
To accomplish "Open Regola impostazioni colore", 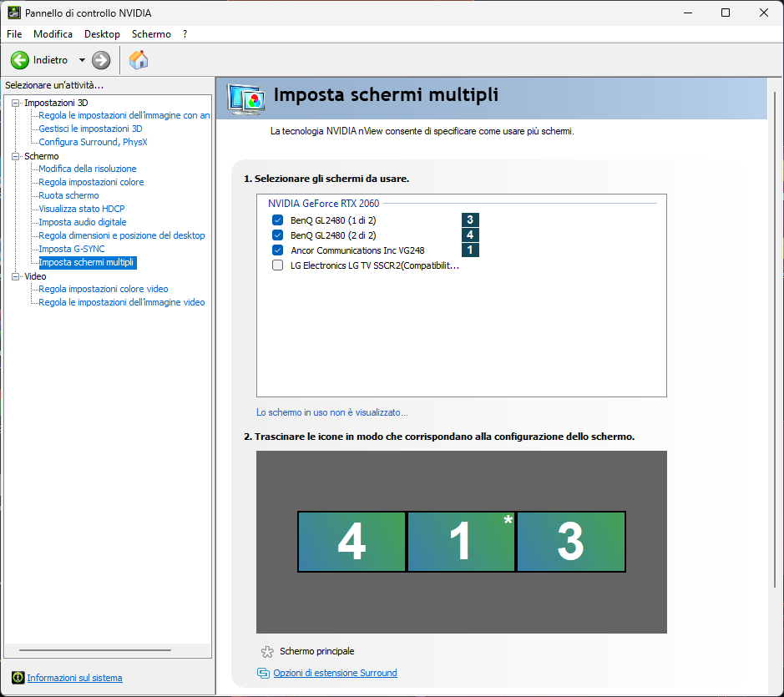I will tap(91, 182).
